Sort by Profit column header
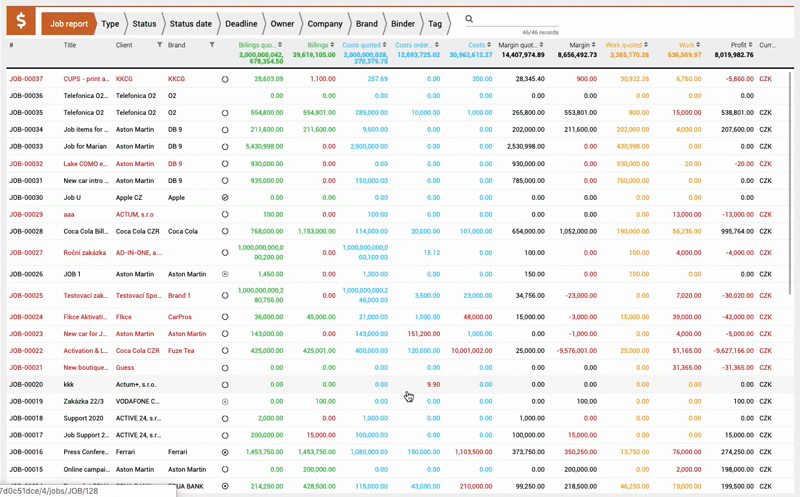800x497 pixels. 741,45
